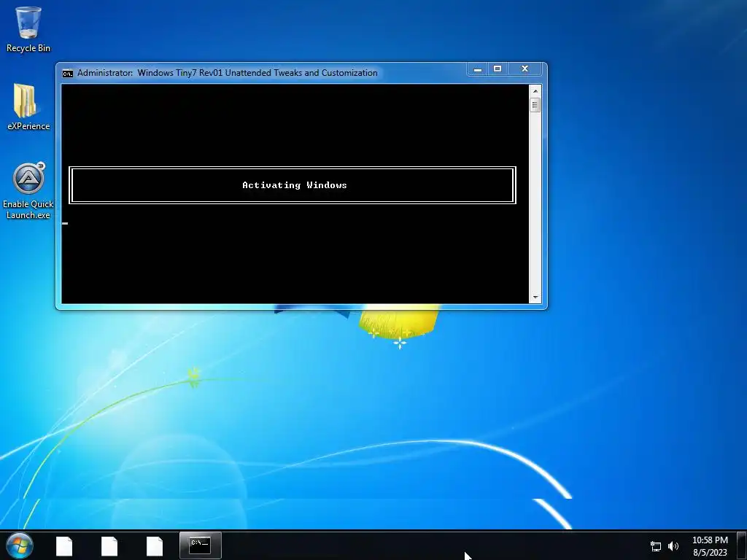747x560 pixels.
Task: Open the volume speaker tray icon
Action: click(673, 546)
